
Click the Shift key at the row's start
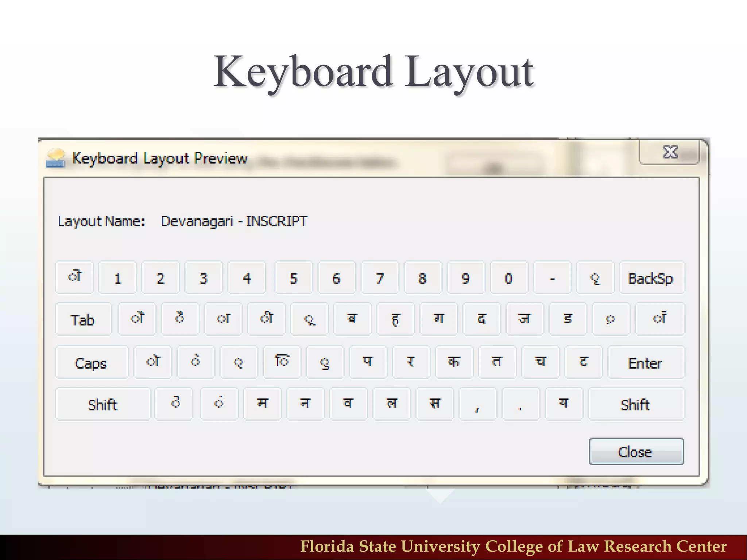point(103,404)
